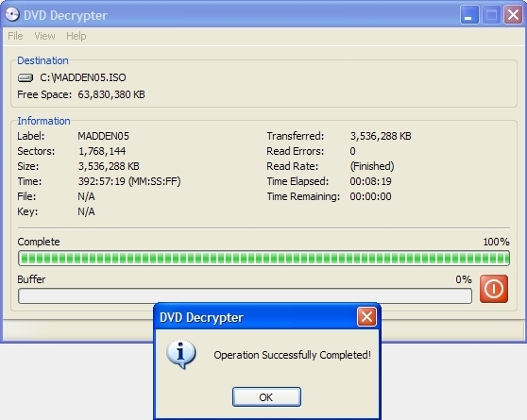Viewport: 527px width, 420px height.
Task: Click the Free Space value 63,830,380 KB
Action: pyautogui.click(x=111, y=94)
